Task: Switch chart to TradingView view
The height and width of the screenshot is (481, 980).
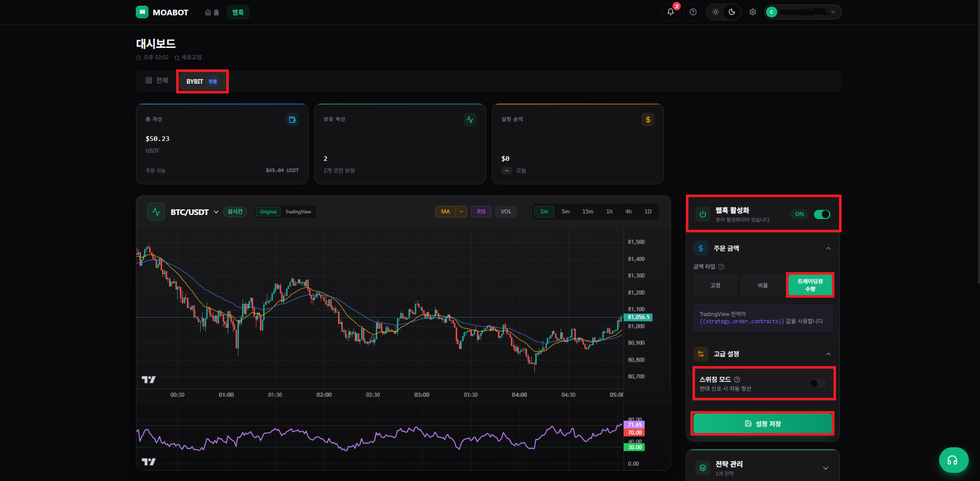Action: [x=298, y=212]
